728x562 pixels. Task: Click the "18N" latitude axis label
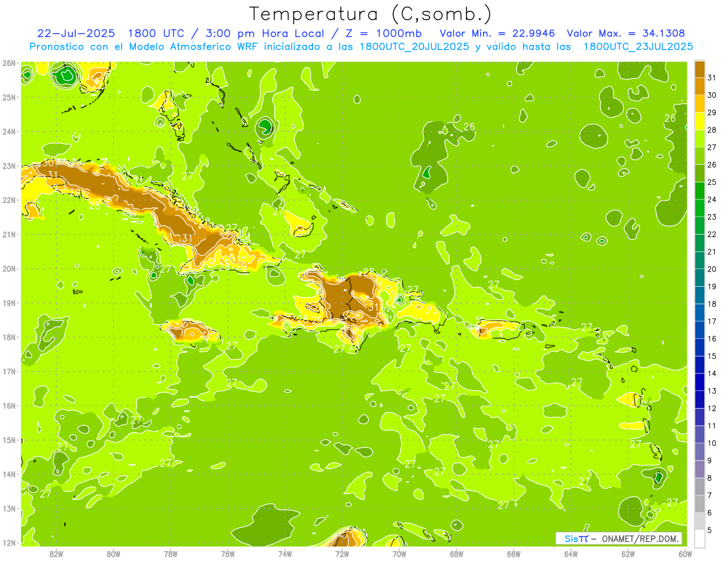(9, 337)
